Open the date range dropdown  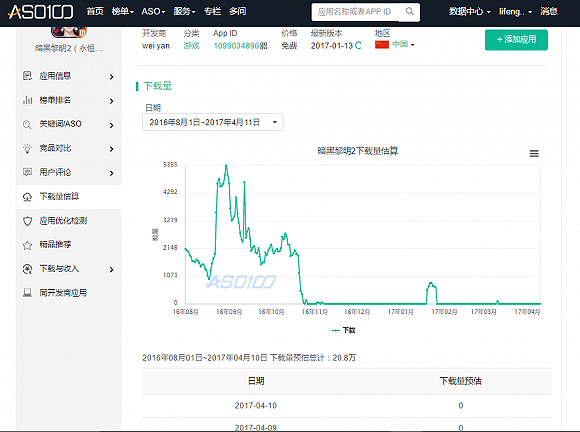click(213, 122)
